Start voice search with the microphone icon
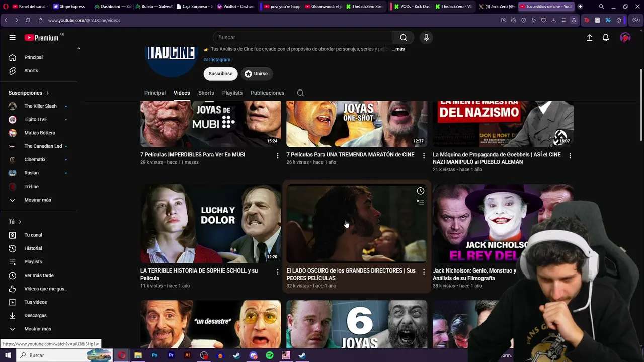 [x=426, y=38]
